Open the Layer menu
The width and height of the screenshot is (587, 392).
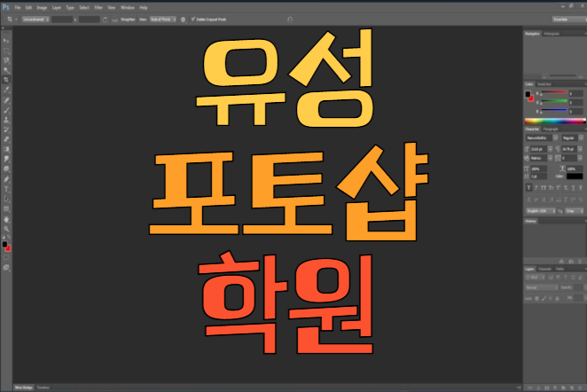click(57, 7)
